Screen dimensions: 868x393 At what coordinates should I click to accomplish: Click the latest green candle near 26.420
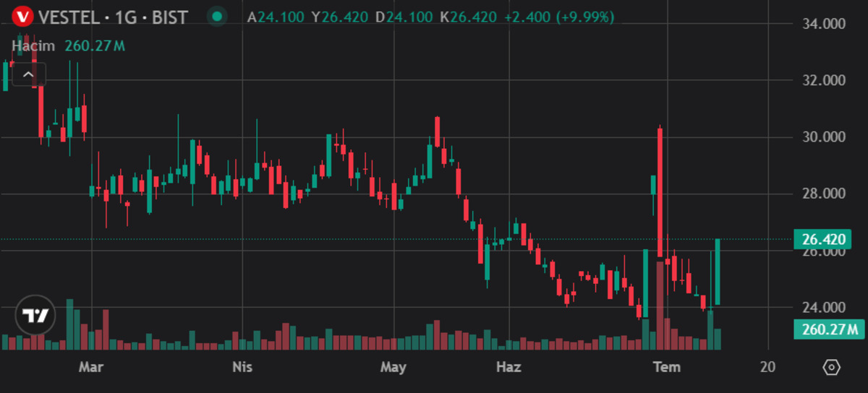tap(718, 272)
